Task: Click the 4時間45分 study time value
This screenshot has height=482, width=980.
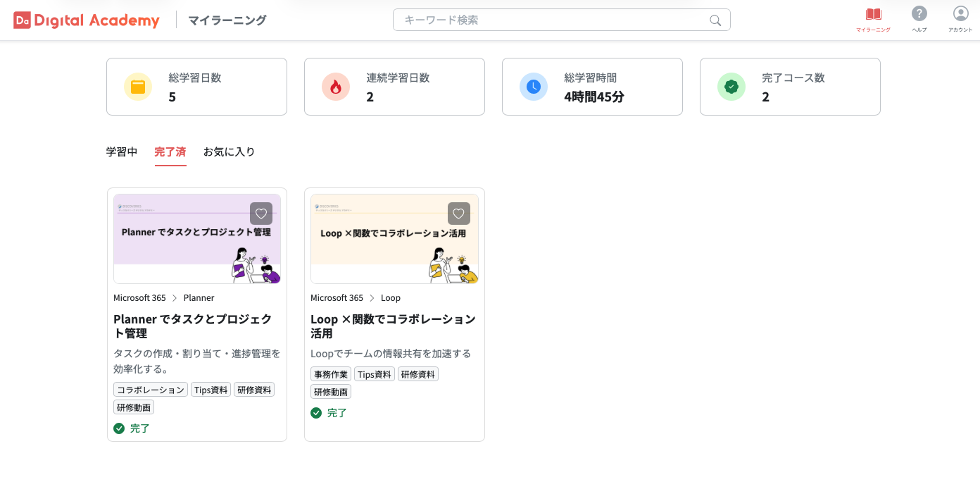Action: [x=594, y=97]
